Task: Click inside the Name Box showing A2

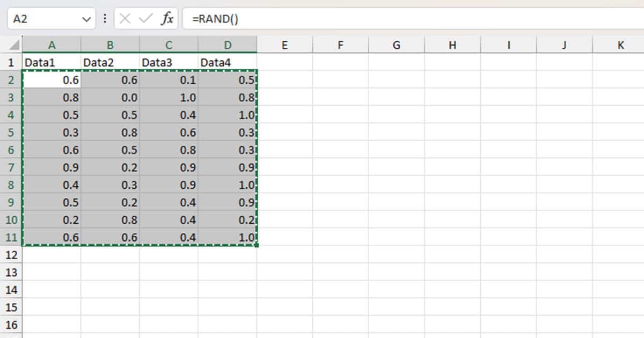Action: pyautogui.click(x=43, y=18)
